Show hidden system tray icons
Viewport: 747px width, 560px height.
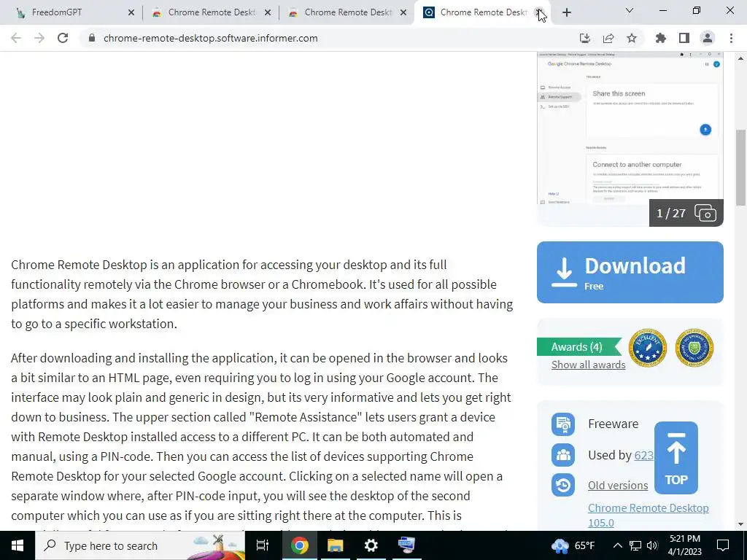tap(617, 545)
